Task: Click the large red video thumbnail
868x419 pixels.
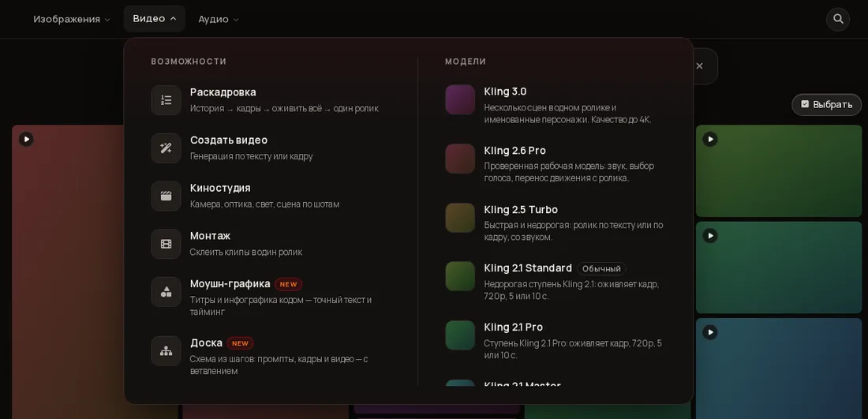Action: pos(68,271)
